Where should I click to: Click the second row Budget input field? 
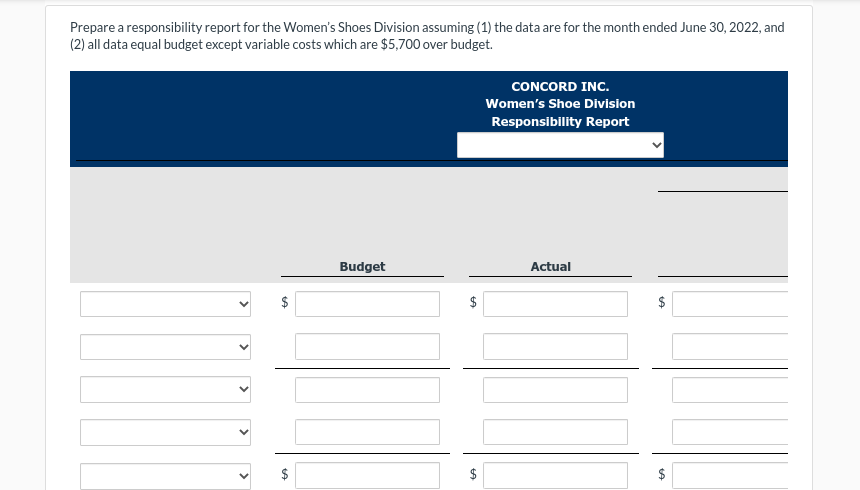(x=367, y=347)
